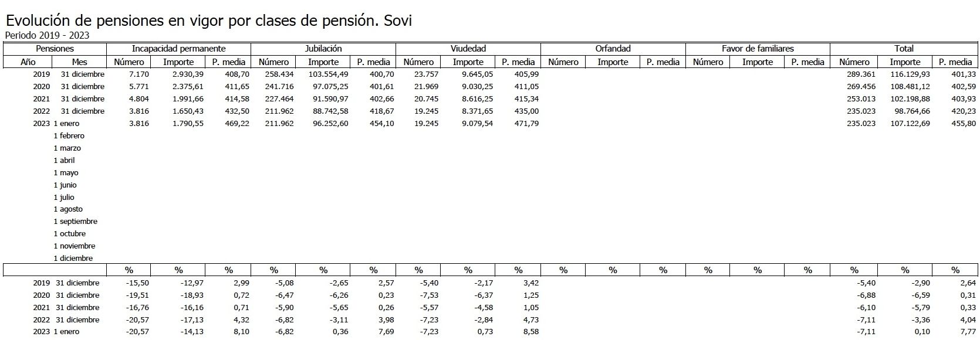
Task: Select the 'Jubilación' column group header
Action: (323, 49)
